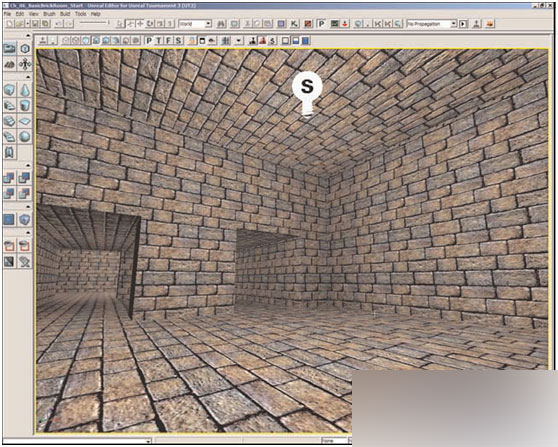This screenshot has width=558, height=447.
Task: Toggle the P button in main toolbar
Action: pos(321,23)
